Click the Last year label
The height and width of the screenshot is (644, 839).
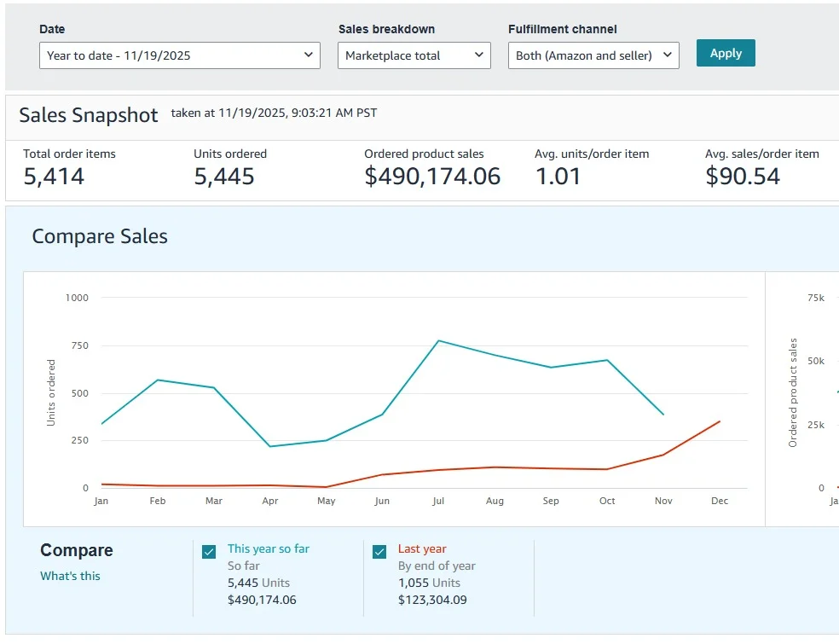click(x=422, y=548)
